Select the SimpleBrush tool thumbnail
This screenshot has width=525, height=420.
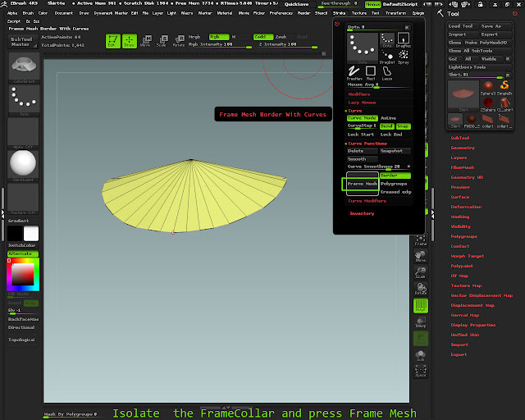(x=504, y=88)
